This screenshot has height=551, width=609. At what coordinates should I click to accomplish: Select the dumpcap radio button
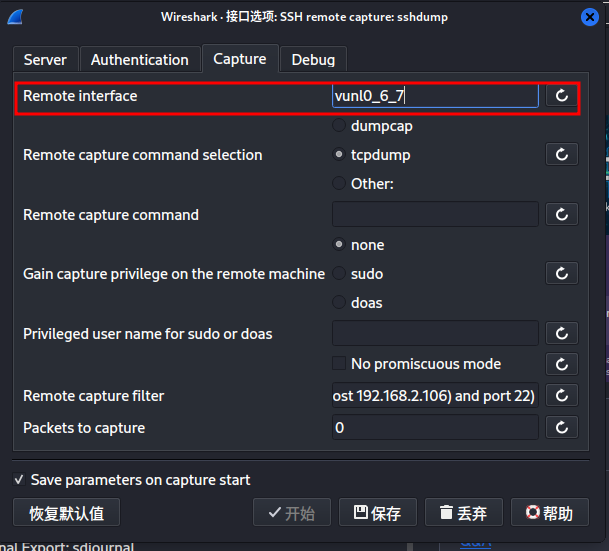pyautogui.click(x=339, y=125)
